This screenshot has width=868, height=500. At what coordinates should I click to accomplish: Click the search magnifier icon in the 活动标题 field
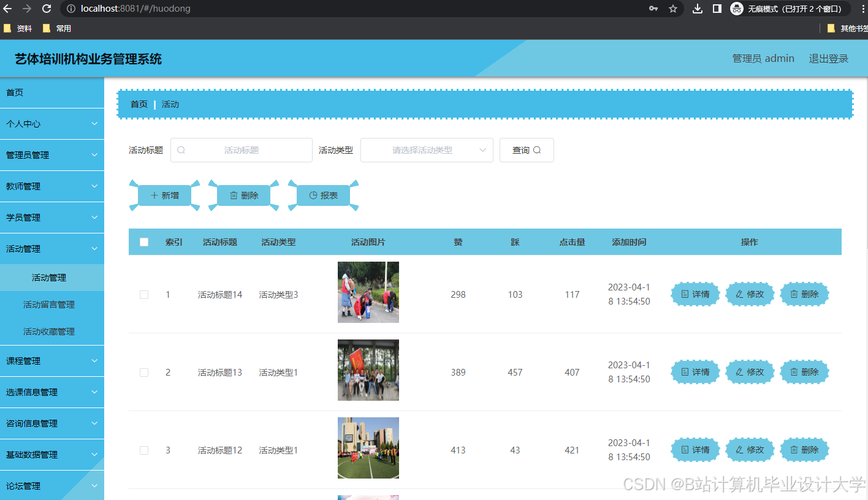(181, 150)
